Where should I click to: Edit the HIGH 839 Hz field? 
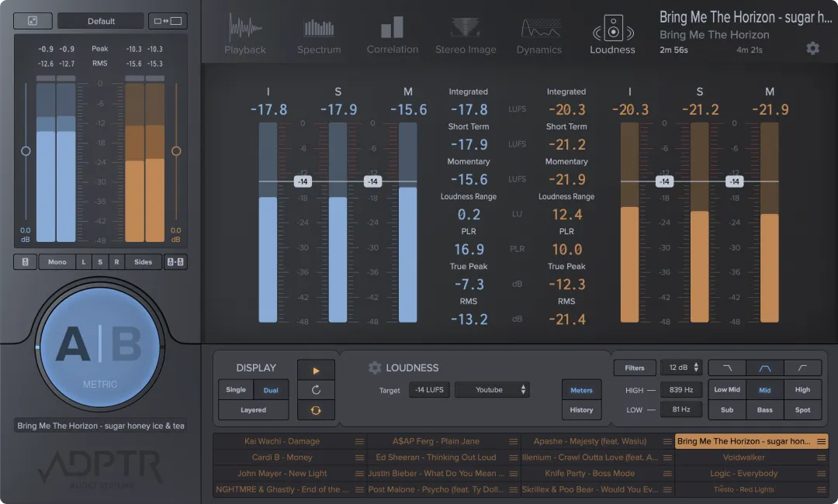click(x=681, y=390)
